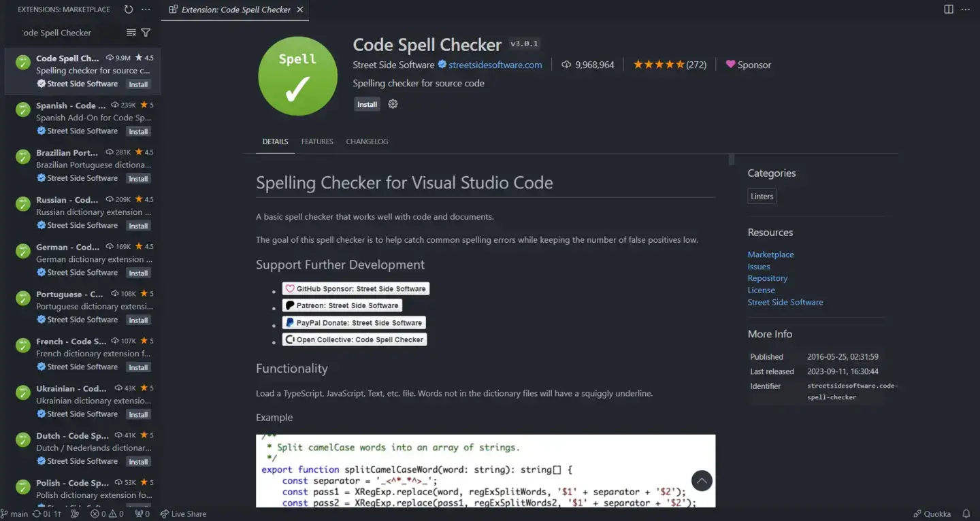Open the Marketplace resource link
The height and width of the screenshot is (521, 980).
[770, 254]
